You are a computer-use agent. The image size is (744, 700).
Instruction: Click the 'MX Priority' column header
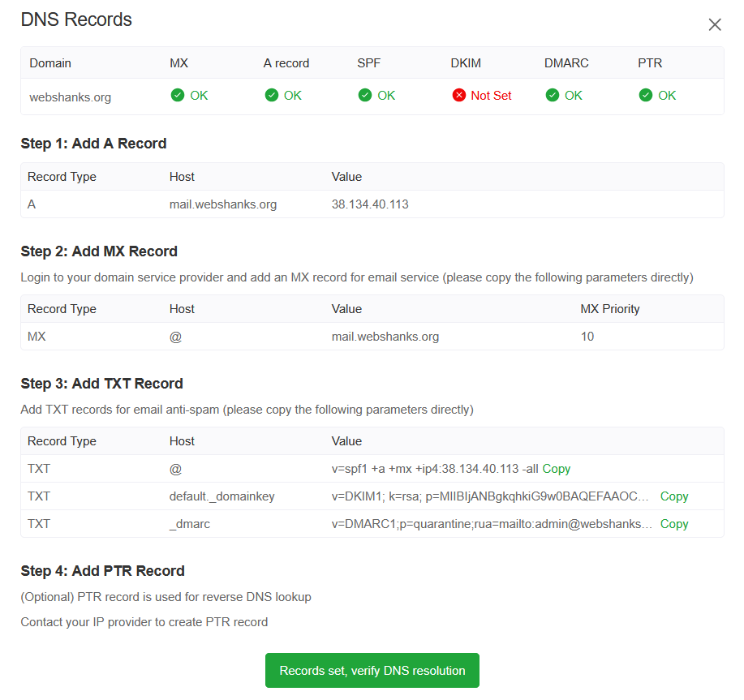click(609, 309)
